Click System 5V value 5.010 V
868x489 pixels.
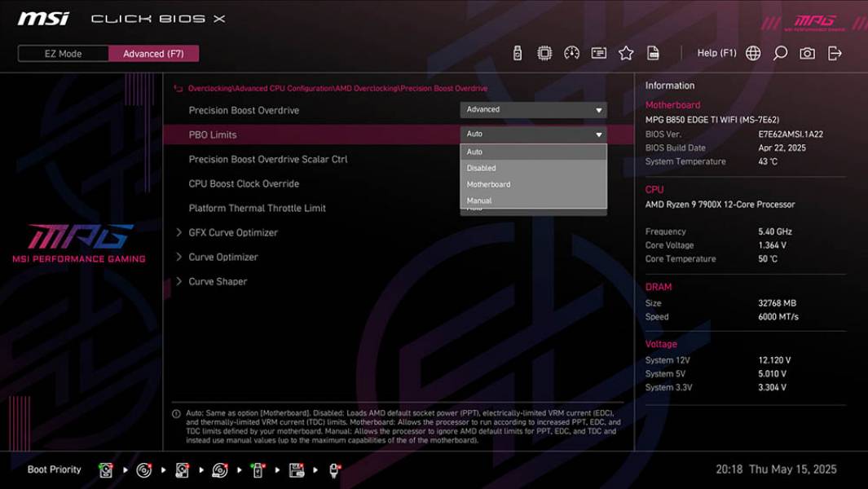click(772, 374)
